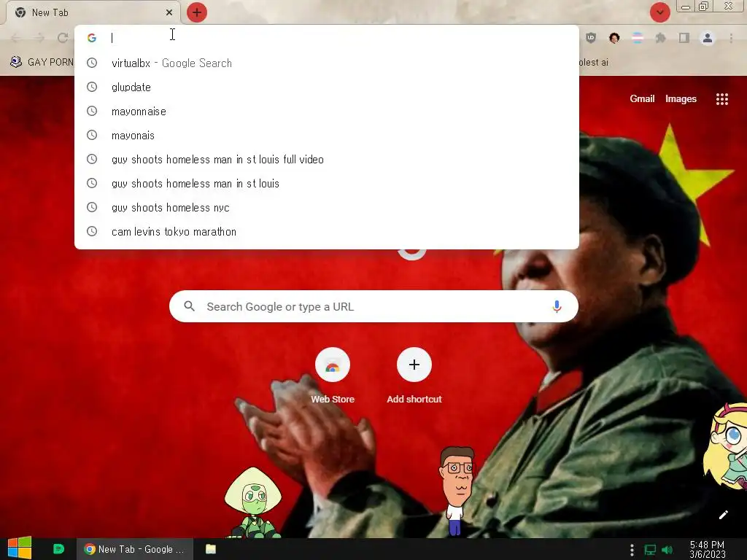The height and width of the screenshot is (560, 747).
Task: Open the first bookmark bar item
Action: pos(42,62)
